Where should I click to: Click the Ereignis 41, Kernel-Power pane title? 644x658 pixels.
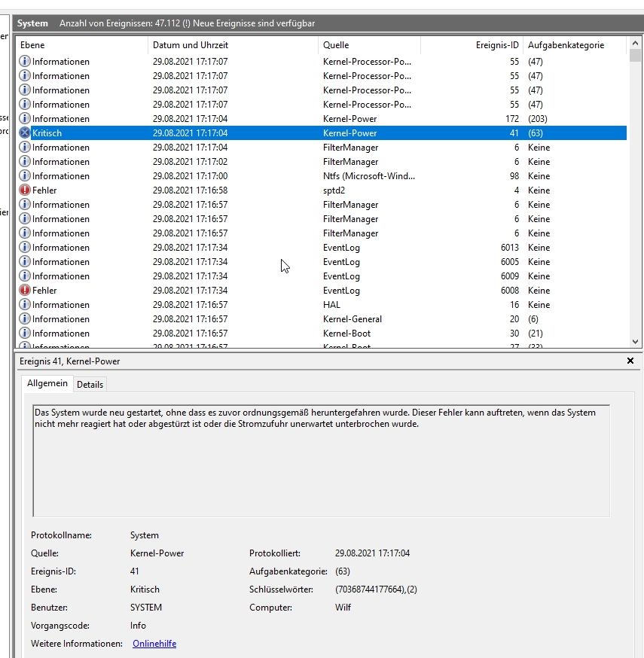point(70,361)
